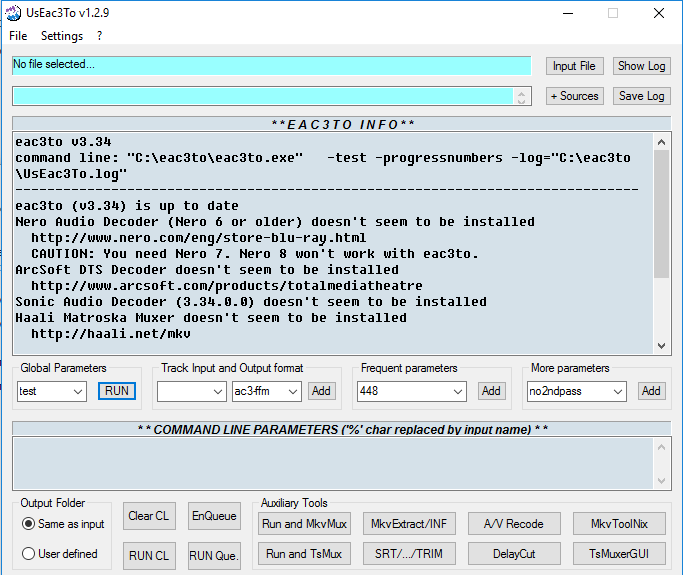The height and width of the screenshot is (575, 683).
Task: Open the ? help menu
Action: click(100, 36)
